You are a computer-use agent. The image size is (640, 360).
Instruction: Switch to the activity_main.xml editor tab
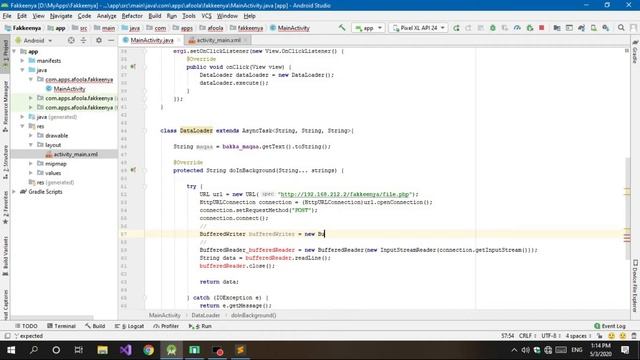pos(218,40)
